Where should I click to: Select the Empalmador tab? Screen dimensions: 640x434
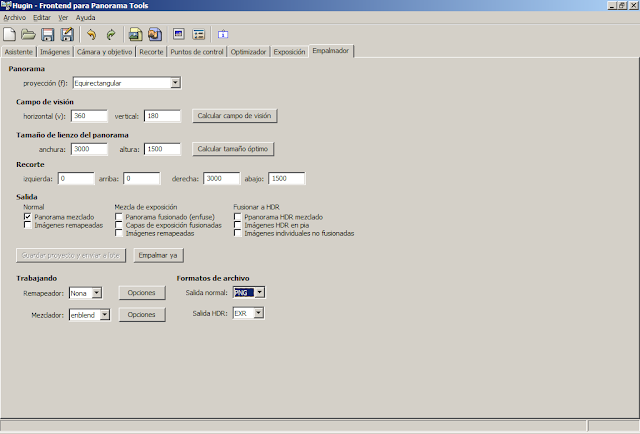coord(331,51)
